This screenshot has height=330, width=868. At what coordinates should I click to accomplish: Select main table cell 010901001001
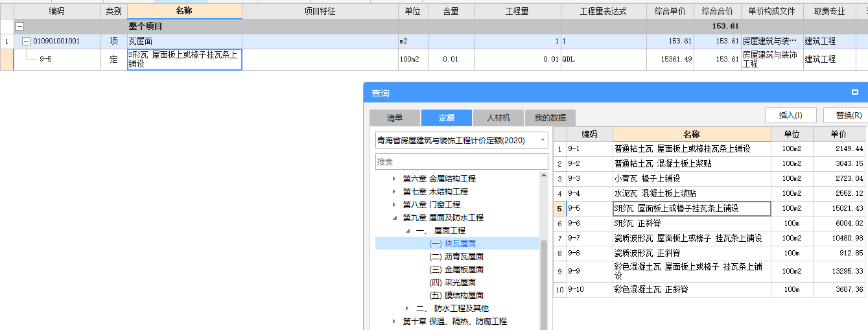[57, 41]
